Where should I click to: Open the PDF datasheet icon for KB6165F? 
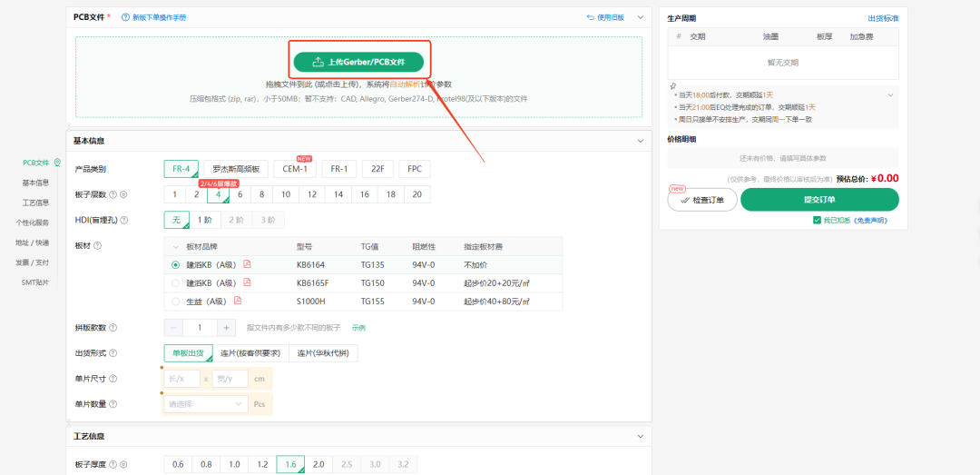pos(247,282)
